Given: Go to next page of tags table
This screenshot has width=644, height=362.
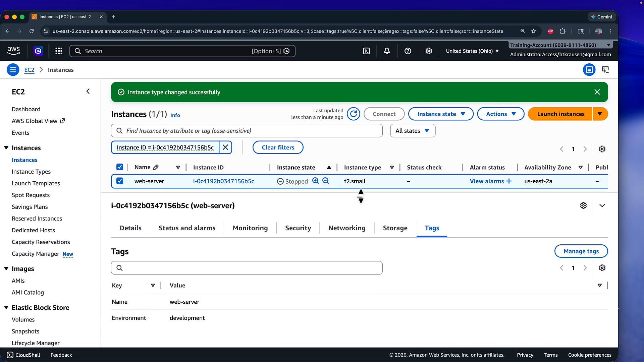Looking at the screenshot, I should coord(585,268).
